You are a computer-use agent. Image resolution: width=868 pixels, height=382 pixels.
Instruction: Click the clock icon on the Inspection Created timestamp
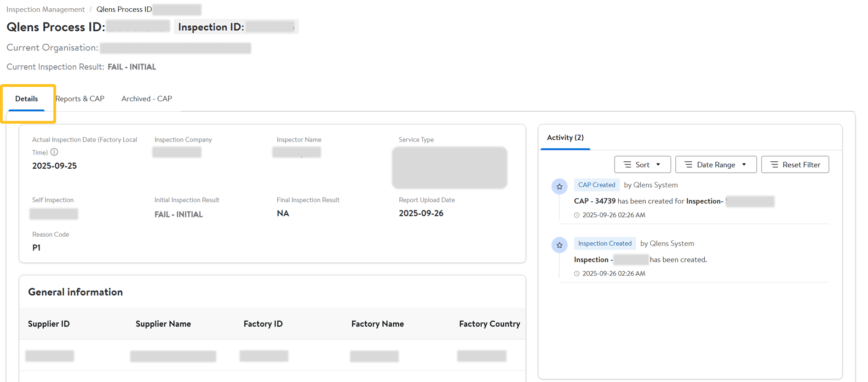577,274
